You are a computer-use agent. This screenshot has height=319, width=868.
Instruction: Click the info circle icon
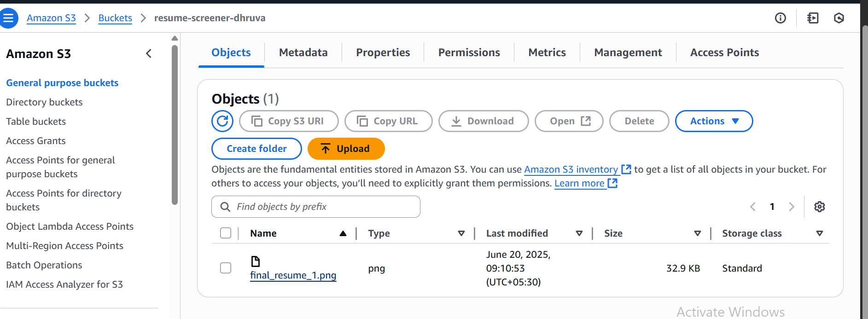(780, 18)
